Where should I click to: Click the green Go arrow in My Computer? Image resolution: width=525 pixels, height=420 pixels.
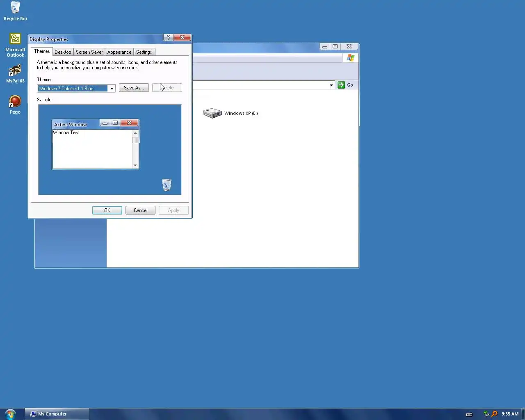coord(341,85)
